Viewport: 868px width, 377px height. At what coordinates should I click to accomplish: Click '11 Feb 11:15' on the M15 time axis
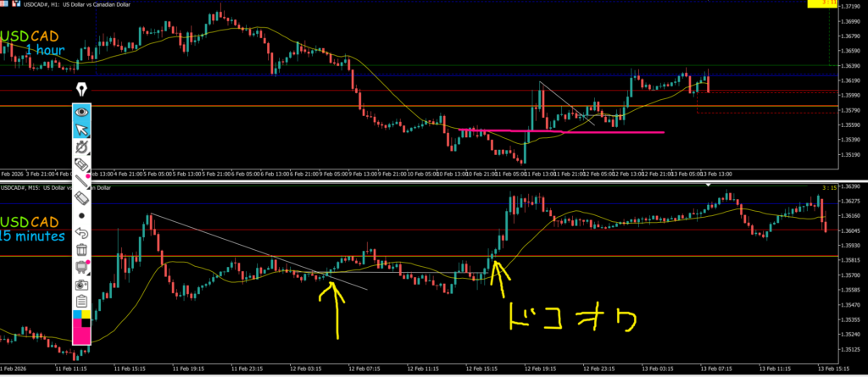point(70,367)
